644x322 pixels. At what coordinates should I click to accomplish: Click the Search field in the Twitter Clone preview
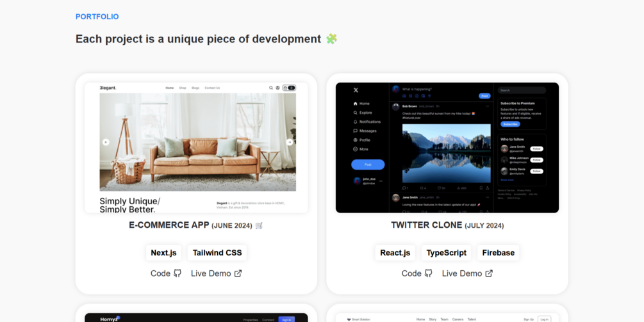point(522,90)
